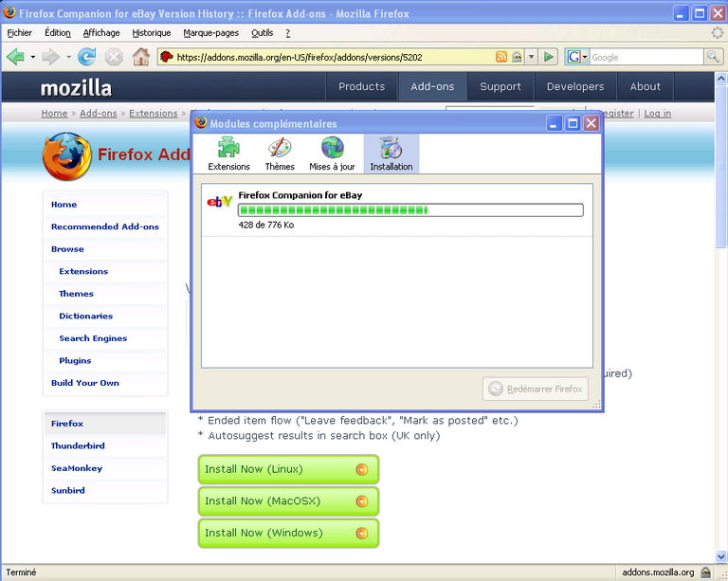The width and height of the screenshot is (728, 581).
Task: Click the Redémarrer Firefox button
Action: pyautogui.click(x=536, y=389)
